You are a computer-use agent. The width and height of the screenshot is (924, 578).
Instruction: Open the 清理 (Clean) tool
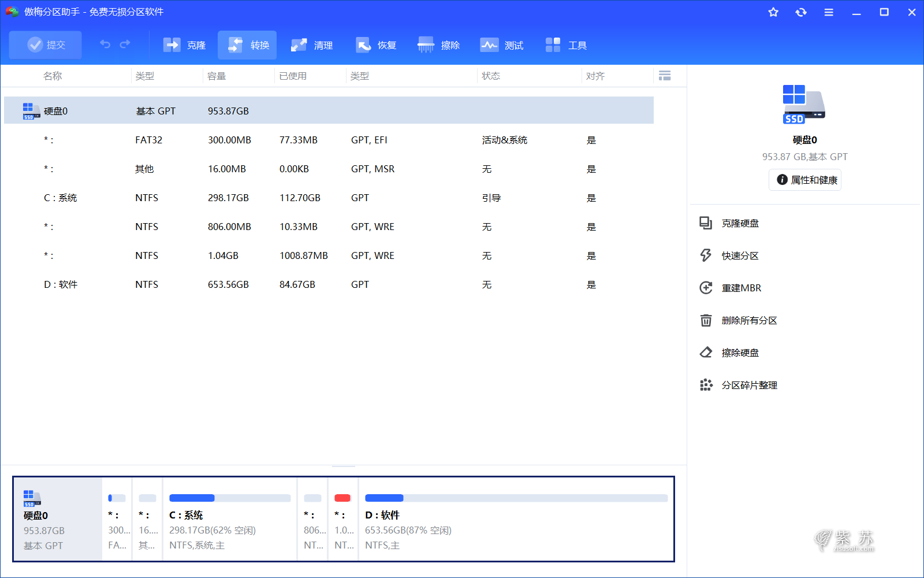311,45
